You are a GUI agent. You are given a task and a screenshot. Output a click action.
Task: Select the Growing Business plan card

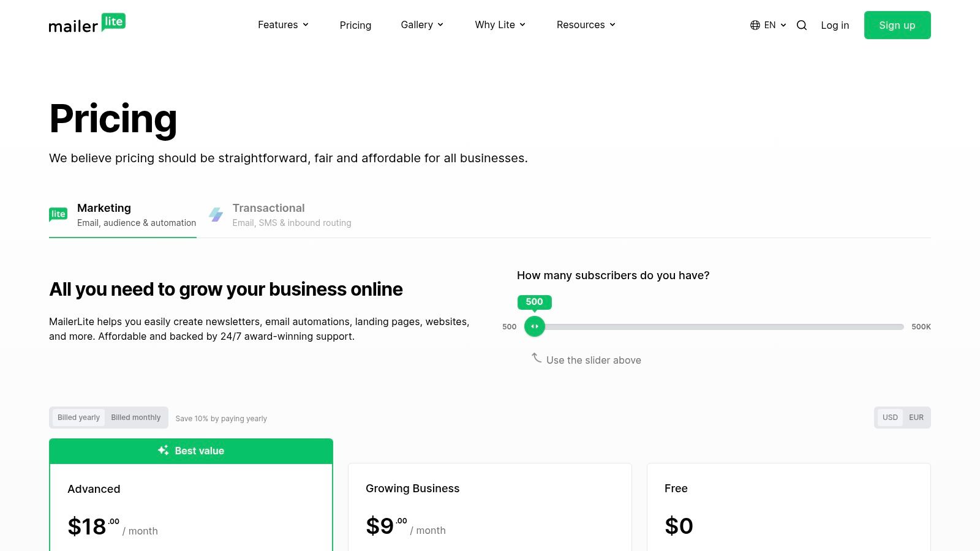point(489,506)
